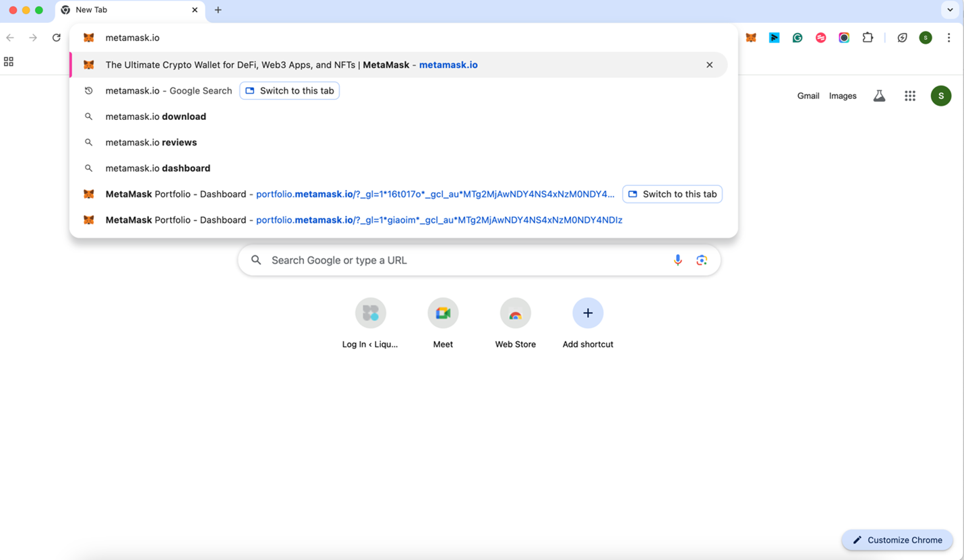Open the apps grid in bookmarks bar

9,61
